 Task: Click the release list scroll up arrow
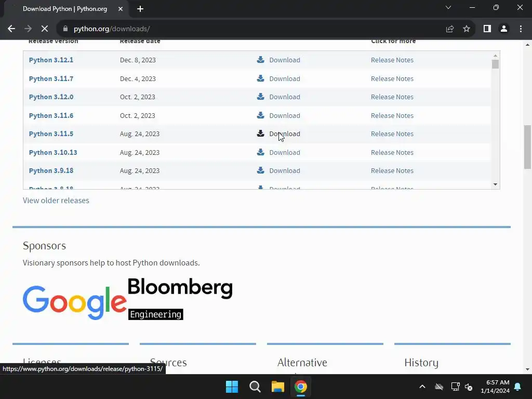click(495, 55)
